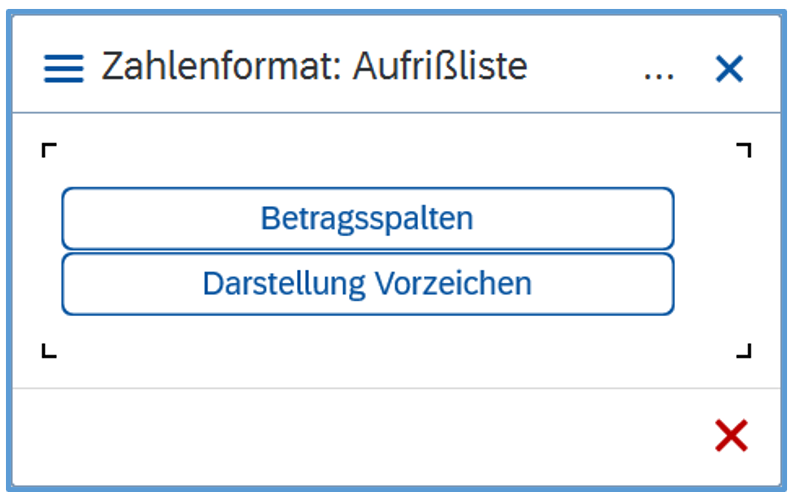Click the Betragsspalten button

pyautogui.click(x=367, y=218)
